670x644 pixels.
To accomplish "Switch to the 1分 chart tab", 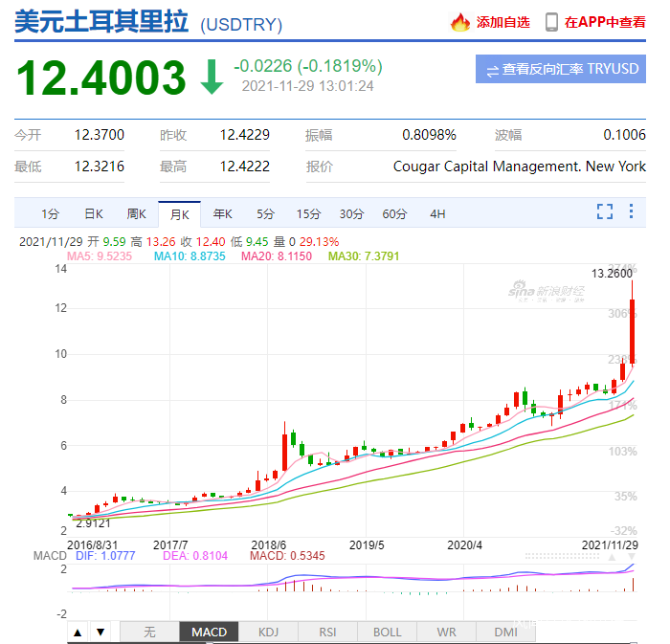I will (x=50, y=214).
